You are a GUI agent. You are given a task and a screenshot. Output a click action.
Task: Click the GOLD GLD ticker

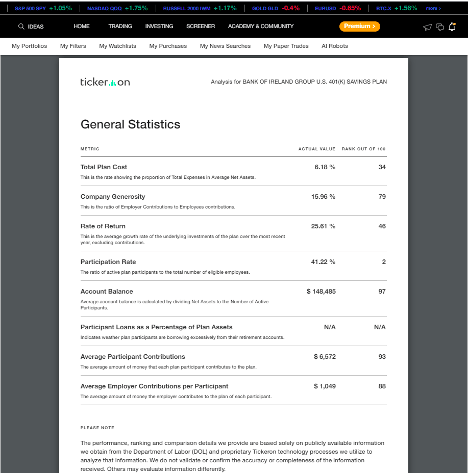[x=276, y=8]
